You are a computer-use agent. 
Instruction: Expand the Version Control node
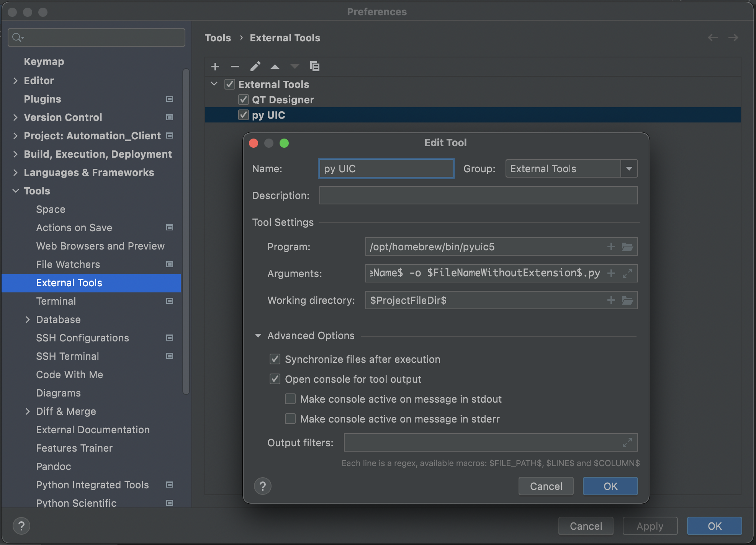click(x=15, y=117)
